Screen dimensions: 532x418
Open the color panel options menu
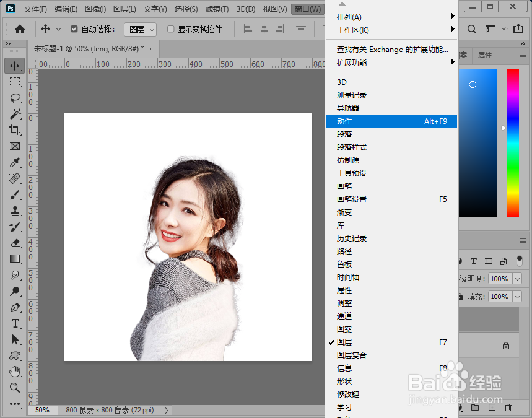pos(523,56)
